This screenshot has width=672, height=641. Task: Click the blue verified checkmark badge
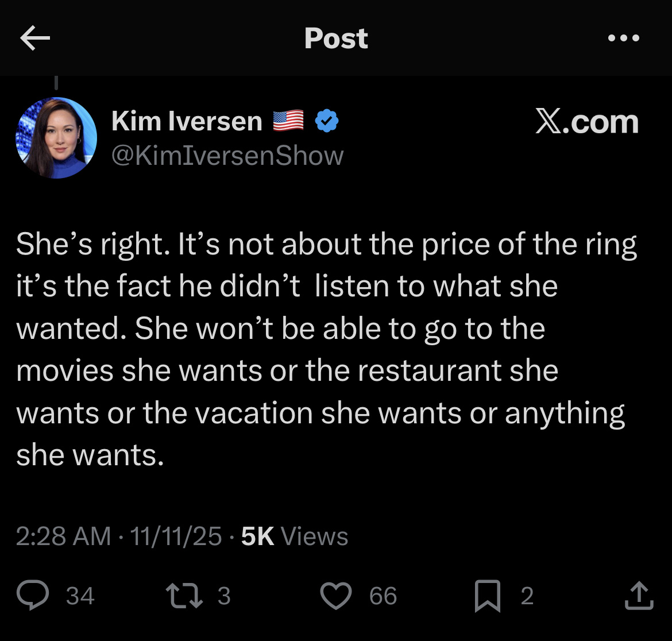point(327,121)
